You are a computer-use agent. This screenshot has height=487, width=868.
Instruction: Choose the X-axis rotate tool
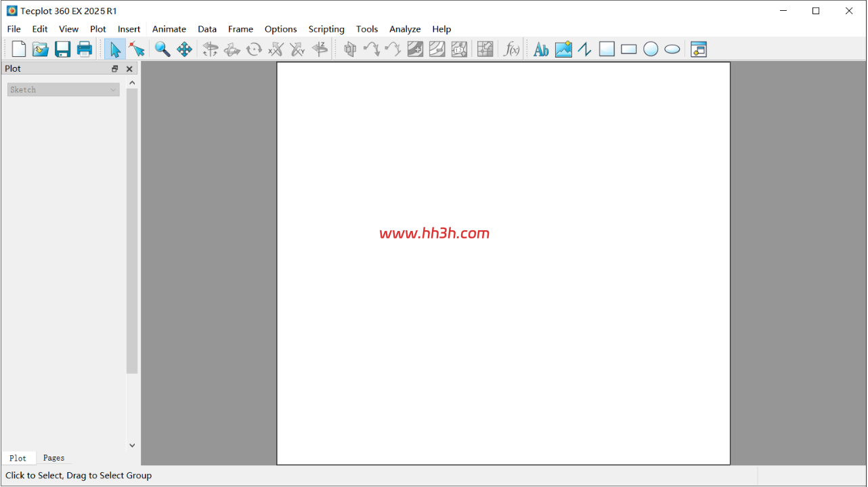[276, 49]
